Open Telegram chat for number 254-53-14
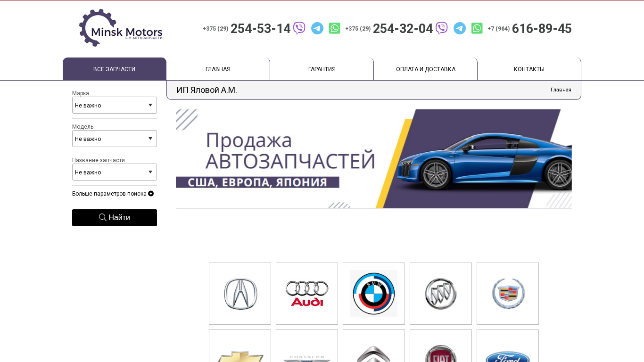644x362 pixels. [317, 28]
